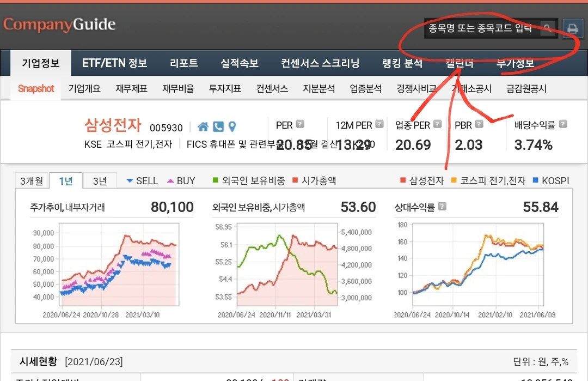
Task: Open the 기업개요 sub-tab
Action: (84, 89)
